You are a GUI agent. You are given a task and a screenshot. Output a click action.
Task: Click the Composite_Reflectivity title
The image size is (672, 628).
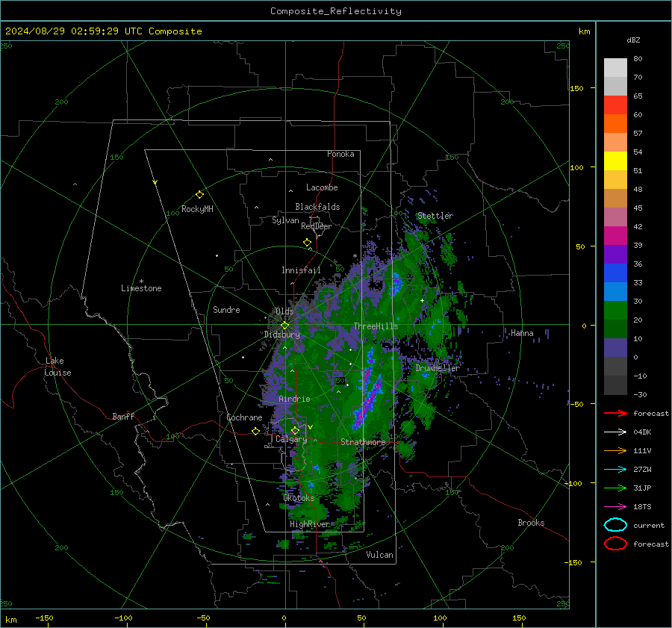click(336, 11)
